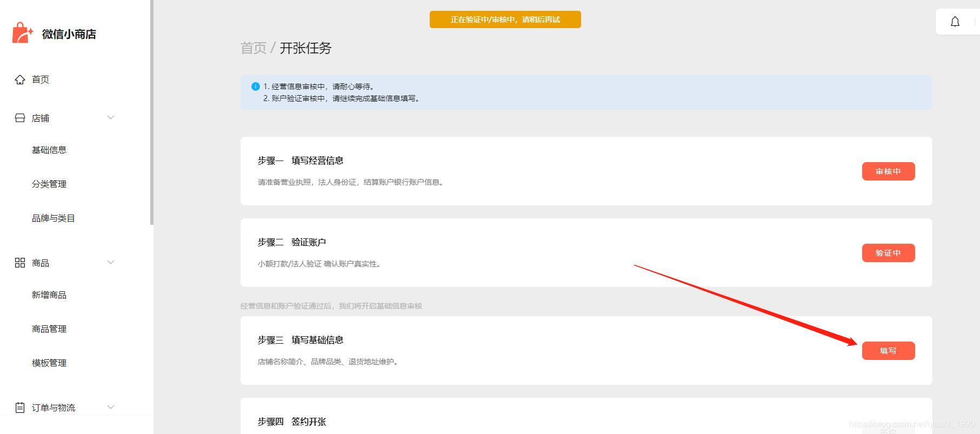Click the blue info icon in notice
The height and width of the screenshot is (434, 980).
click(256, 86)
